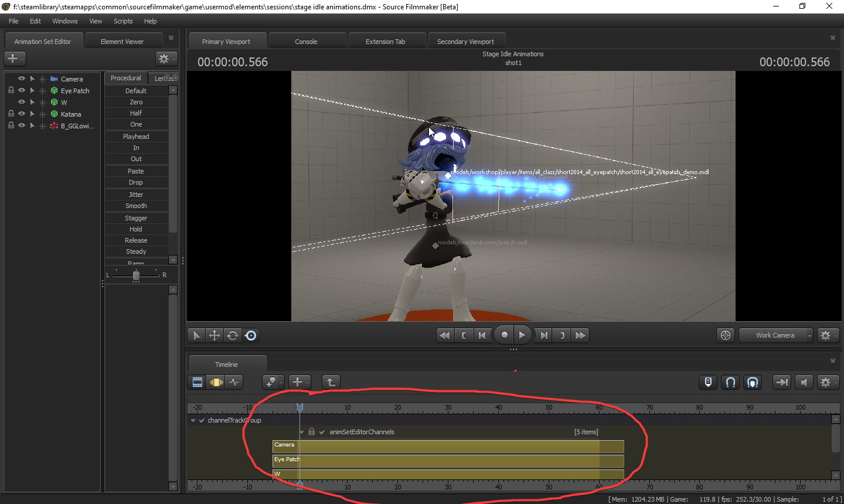
Task: Apply the Steady procedural preset
Action: [136, 251]
